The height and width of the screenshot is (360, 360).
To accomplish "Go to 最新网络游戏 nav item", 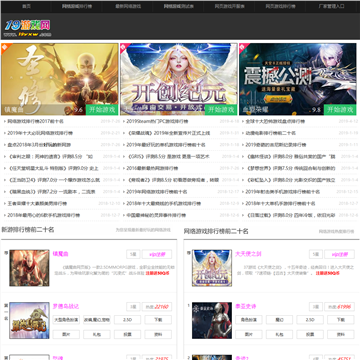I will [128, 6].
